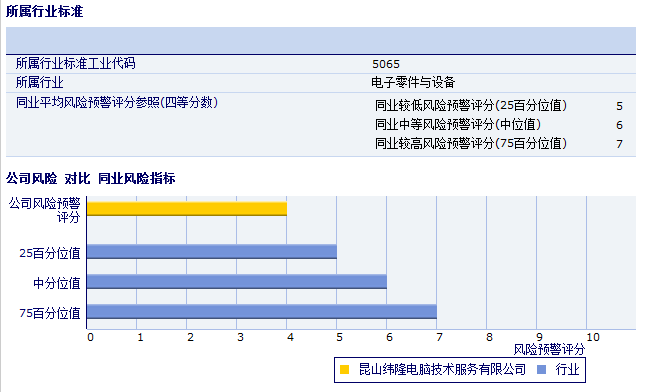The image size is (648, 392).
Task: Click the 昆山纬隆电脑技术服务有限公司 legend label
Action: [442, 369]
